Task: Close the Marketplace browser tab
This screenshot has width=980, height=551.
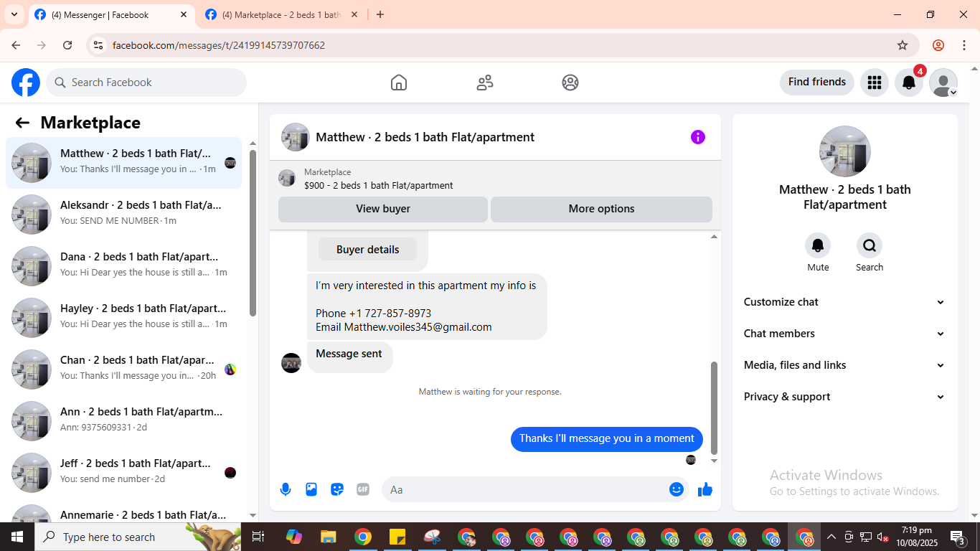Action: pyautogui.click(x=354, y=14)
